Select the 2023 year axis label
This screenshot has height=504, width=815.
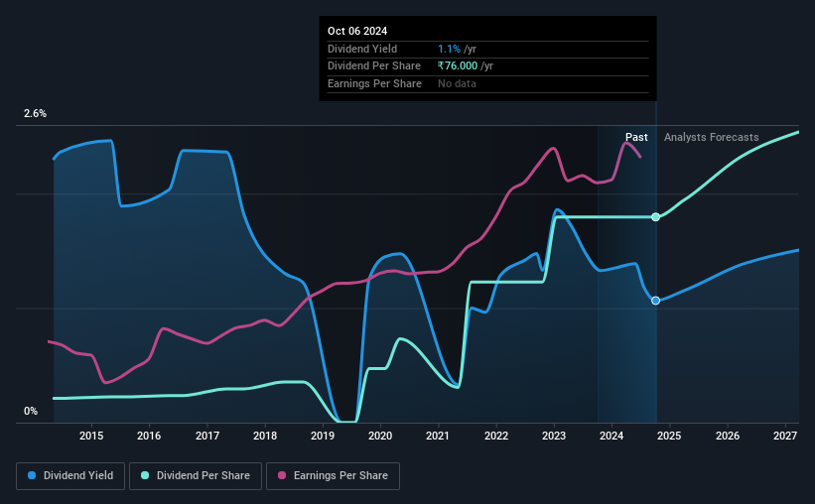pyautogui.click(x=554, y=436)
